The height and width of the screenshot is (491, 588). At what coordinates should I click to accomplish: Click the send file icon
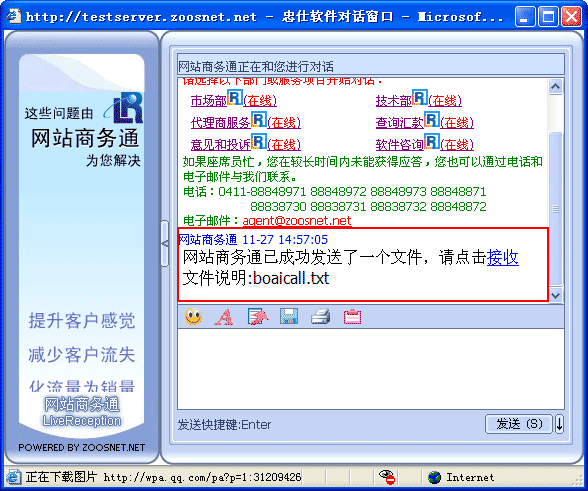pos(258,317)
